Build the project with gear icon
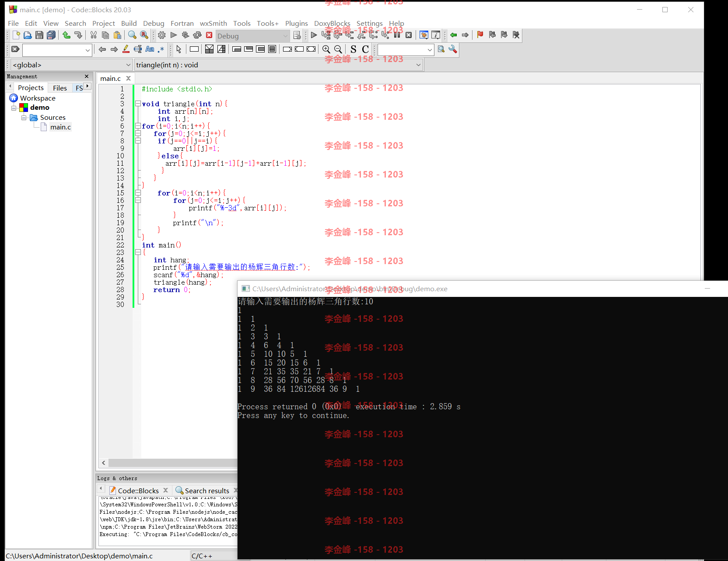Viewport: 728px width, 561px height. coord(162,35)
